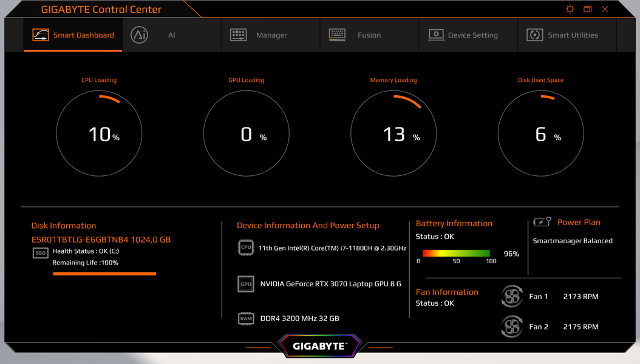Click the Power Plan heading
Viewport: 640px width, 364px height.
[x=579, y=222]
